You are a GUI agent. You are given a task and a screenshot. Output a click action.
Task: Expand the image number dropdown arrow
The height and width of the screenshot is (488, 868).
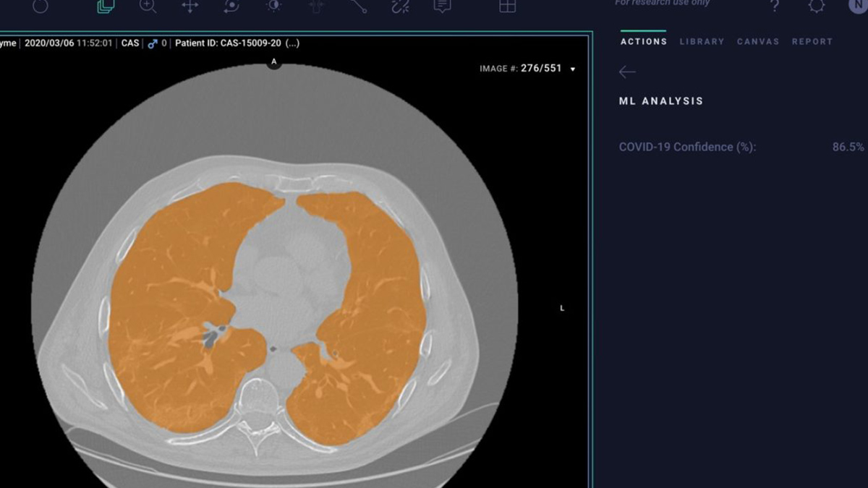pos(573,69)
